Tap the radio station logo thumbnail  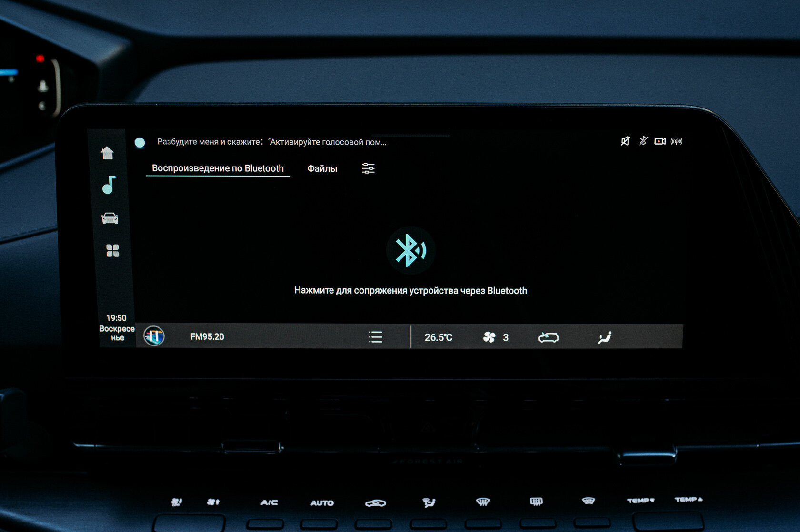coord(154,336)
